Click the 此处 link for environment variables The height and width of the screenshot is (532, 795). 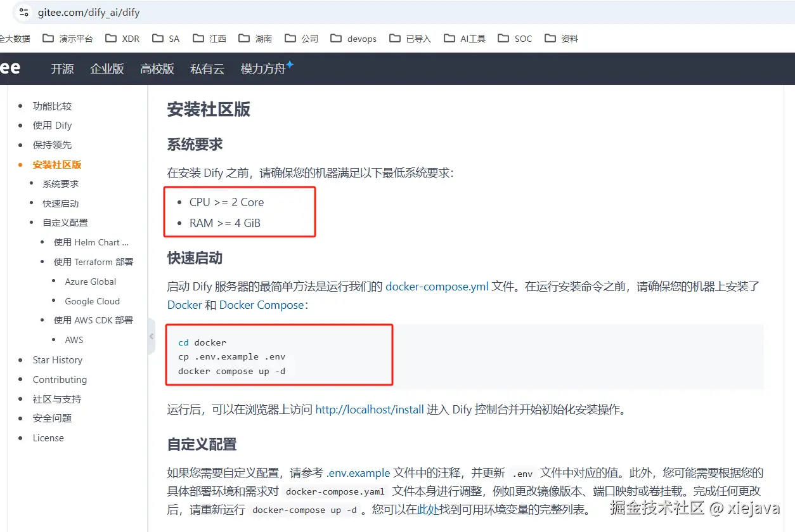pyautogui.click(x=429, y=510)
